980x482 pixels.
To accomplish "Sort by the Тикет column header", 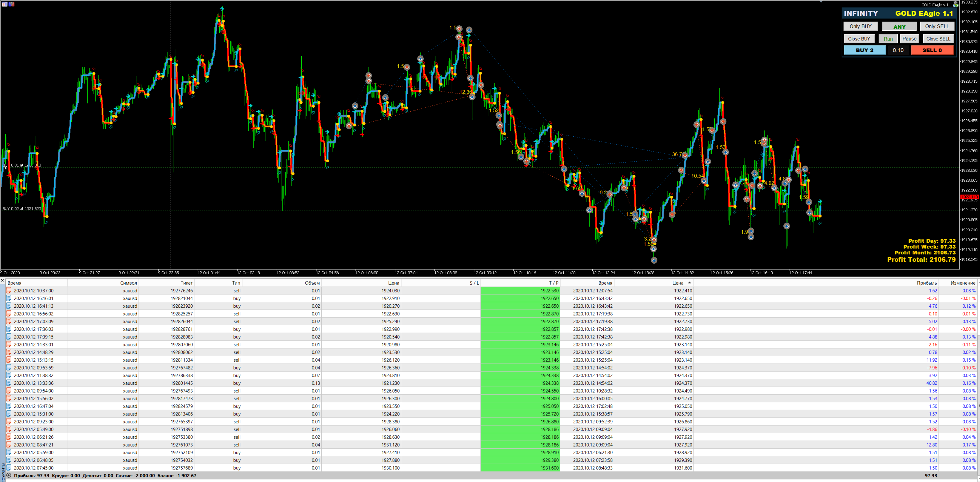I will [x=186, y=283].
